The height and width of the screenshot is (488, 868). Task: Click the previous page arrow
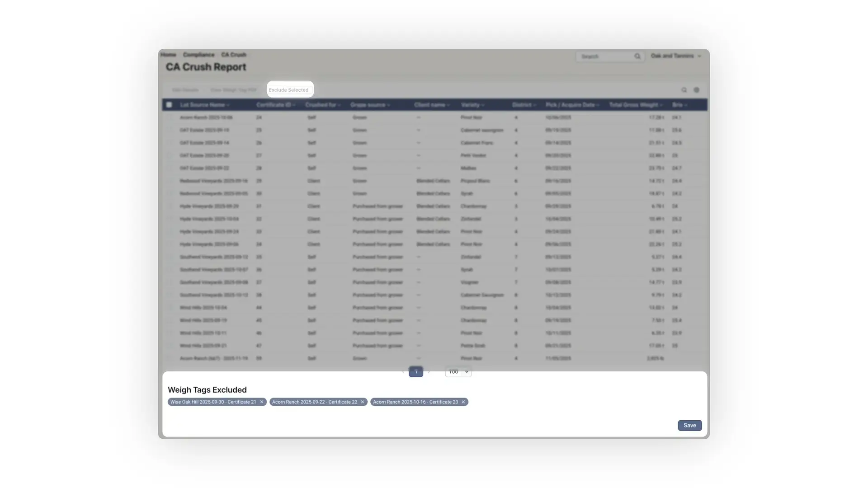pos(403,371)
